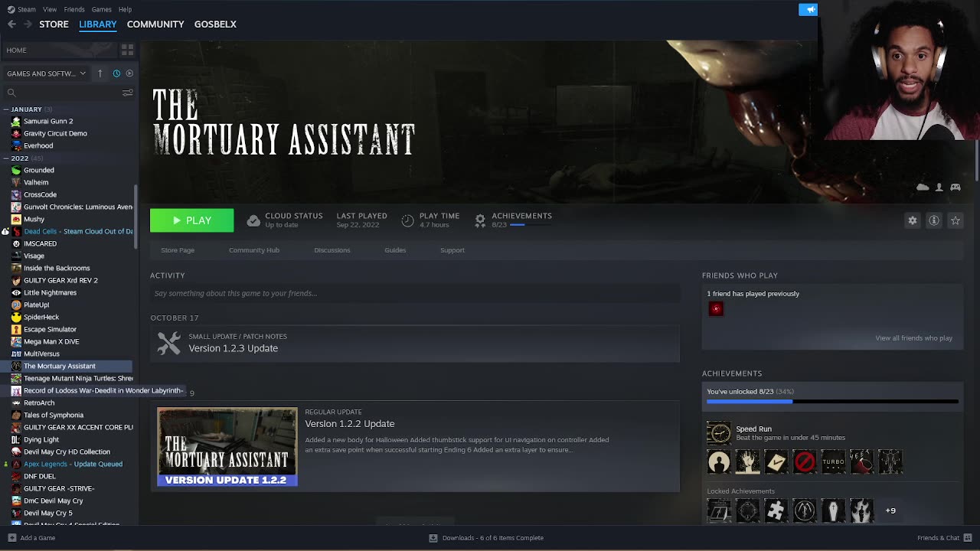
Task: Open Version 1.2.2 Update article title
Action: click(x=350, y=424)
